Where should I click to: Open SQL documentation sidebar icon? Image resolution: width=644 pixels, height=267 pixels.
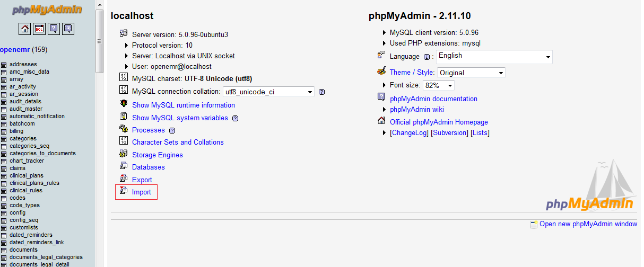tap(68, 29)
